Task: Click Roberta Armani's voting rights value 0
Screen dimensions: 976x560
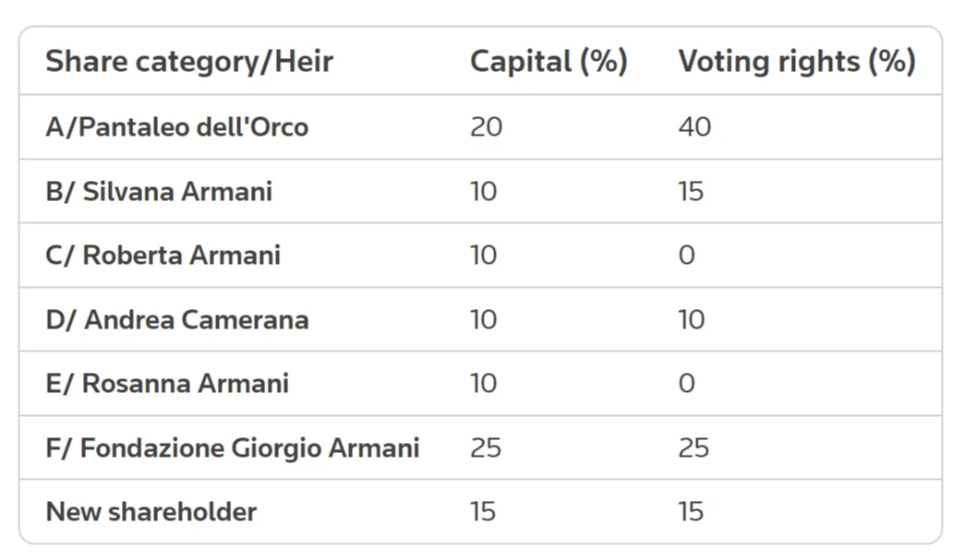Action: (687, 256)
